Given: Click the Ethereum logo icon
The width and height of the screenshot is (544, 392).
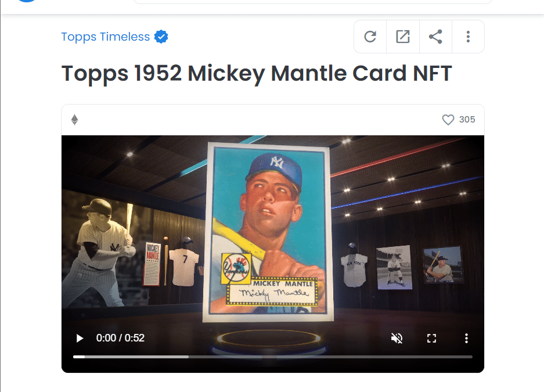Looking at the screenshot, I should (74, 120).
